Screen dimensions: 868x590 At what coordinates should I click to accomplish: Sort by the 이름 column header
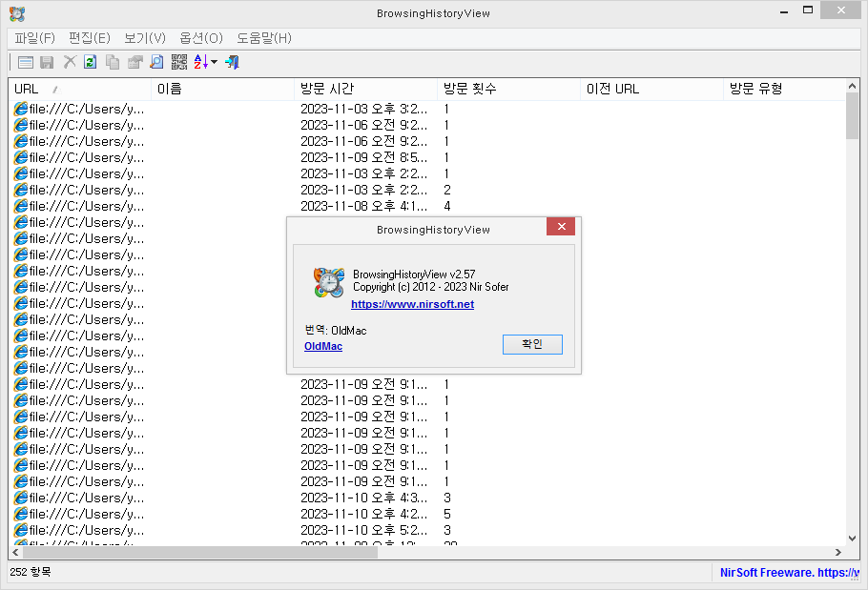pyautogui.click(x=222, y=89)
